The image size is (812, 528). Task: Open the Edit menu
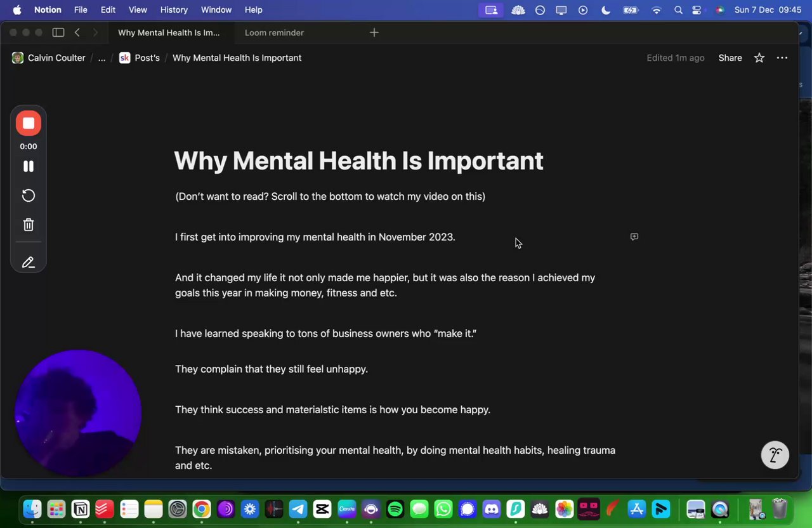click(x=108, y=10)
